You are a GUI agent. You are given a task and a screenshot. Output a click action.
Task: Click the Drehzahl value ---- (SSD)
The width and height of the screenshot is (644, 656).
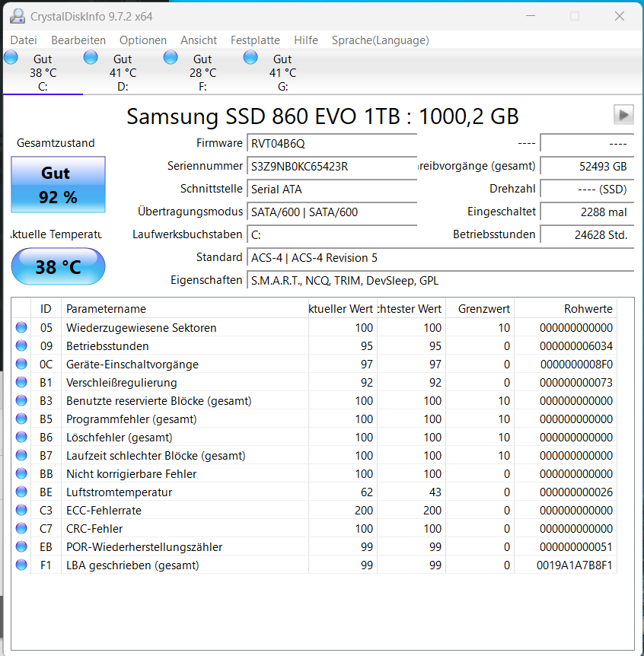coord(587,189)
